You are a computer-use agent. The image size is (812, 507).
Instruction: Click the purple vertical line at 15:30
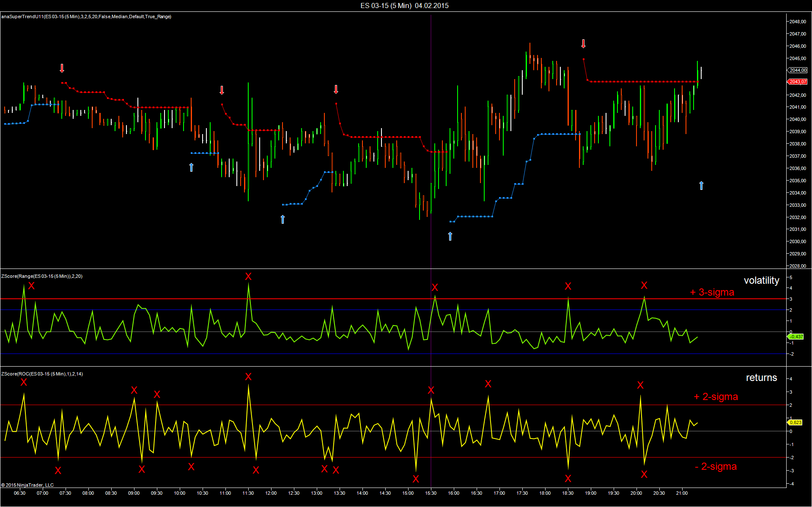[431, 251]
